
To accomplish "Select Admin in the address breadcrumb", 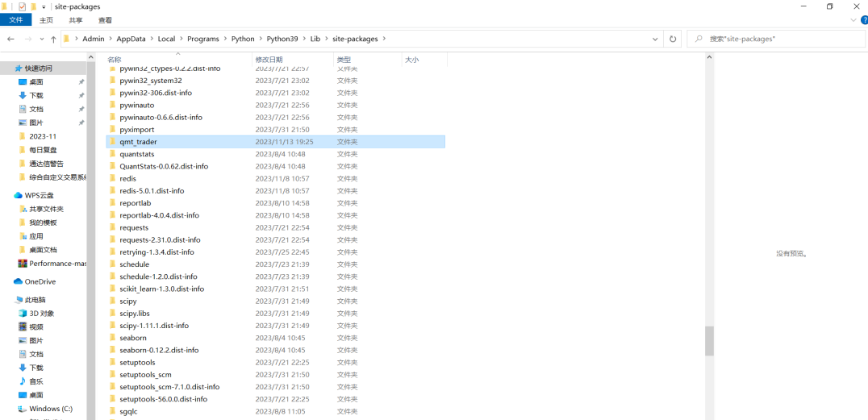I will click(94, 40).
